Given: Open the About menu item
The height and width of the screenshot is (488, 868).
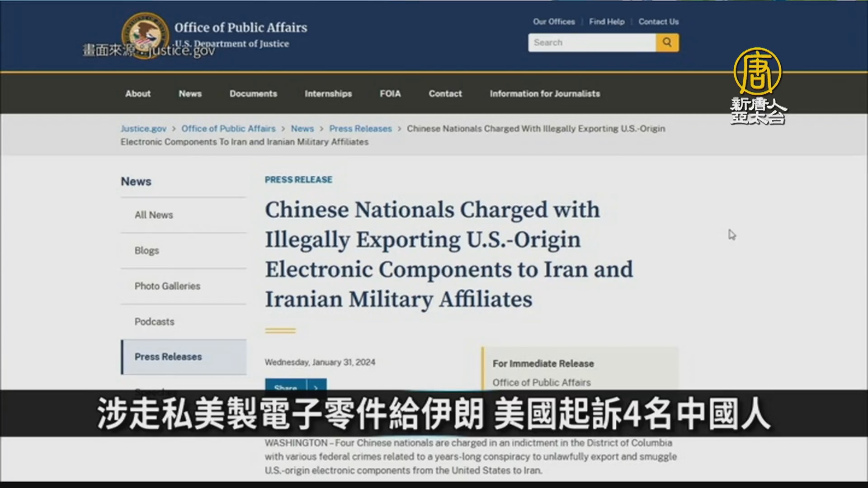Looking at the screenshot, I should coord(138,94).
